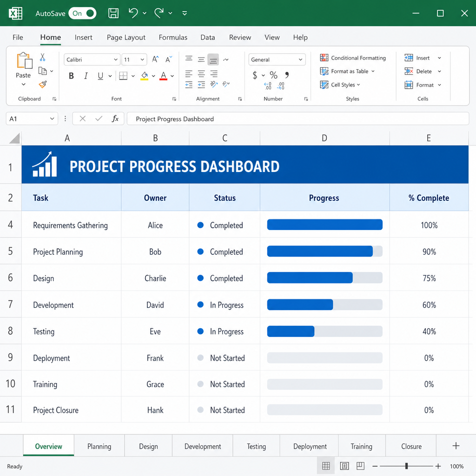Screen dimensions: 476x476
Task: Click the Format Painter brush icon
Action: [x=43, y=85]
